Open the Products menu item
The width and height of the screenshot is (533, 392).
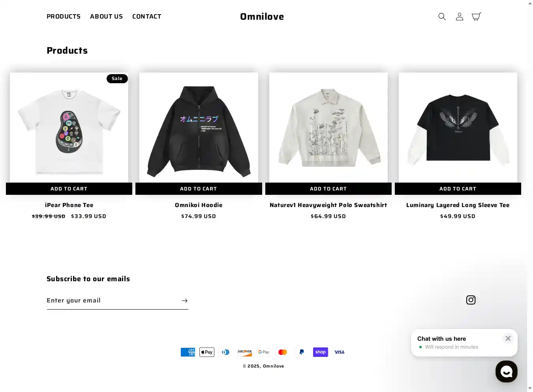point(64,17)
